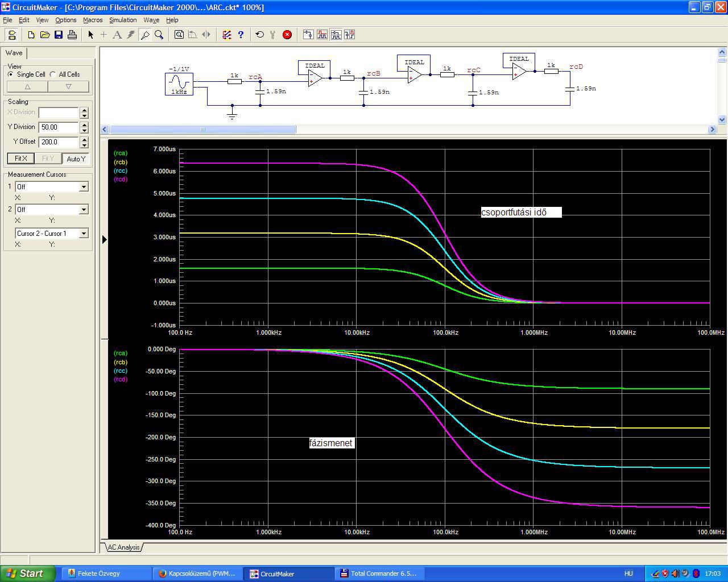Select the Arrow pointer tool

[x=90, y=35]
